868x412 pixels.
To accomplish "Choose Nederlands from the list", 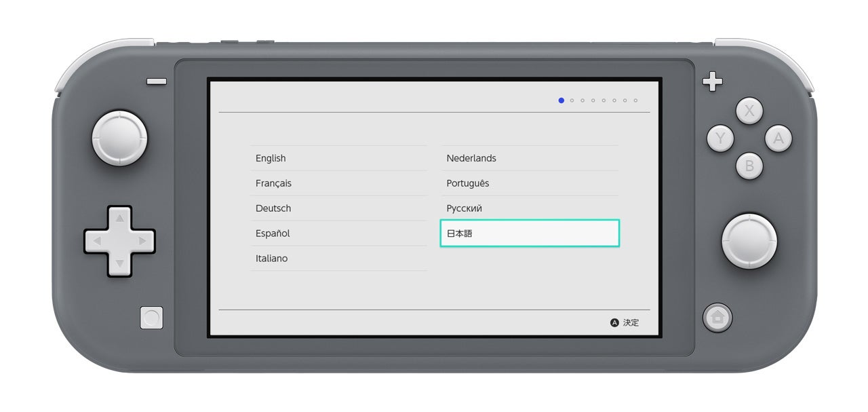I will click(530, 158).
